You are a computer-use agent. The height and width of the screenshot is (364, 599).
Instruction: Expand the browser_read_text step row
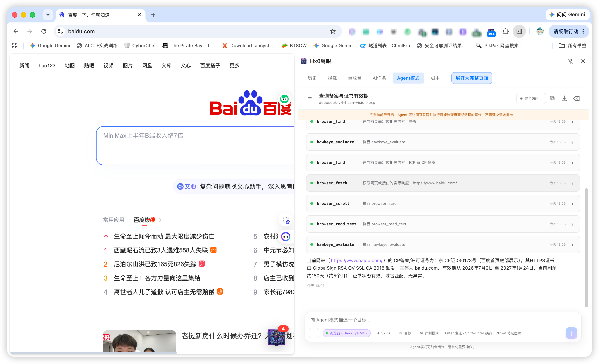(x=443, y=224)
